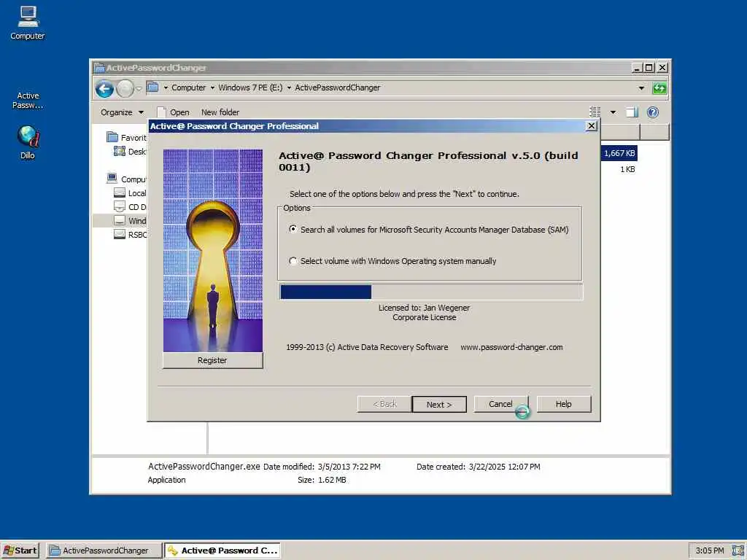Select CD Drive in navigation tree

130,206
